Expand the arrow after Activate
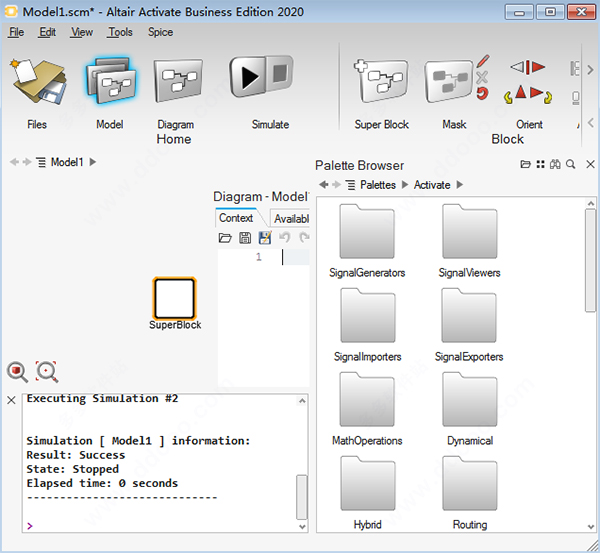 tap(460, 185)
